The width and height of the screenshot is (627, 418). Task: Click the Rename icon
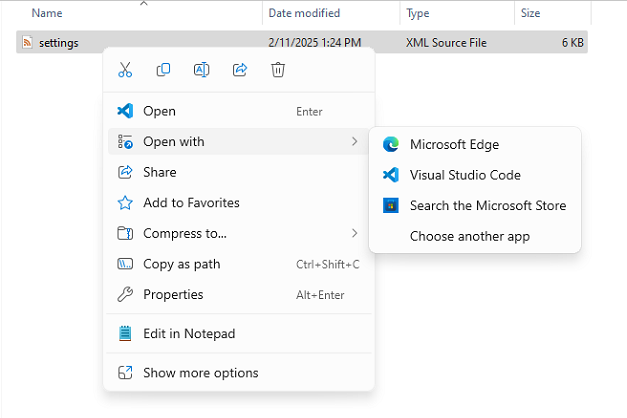coord(202,70)
